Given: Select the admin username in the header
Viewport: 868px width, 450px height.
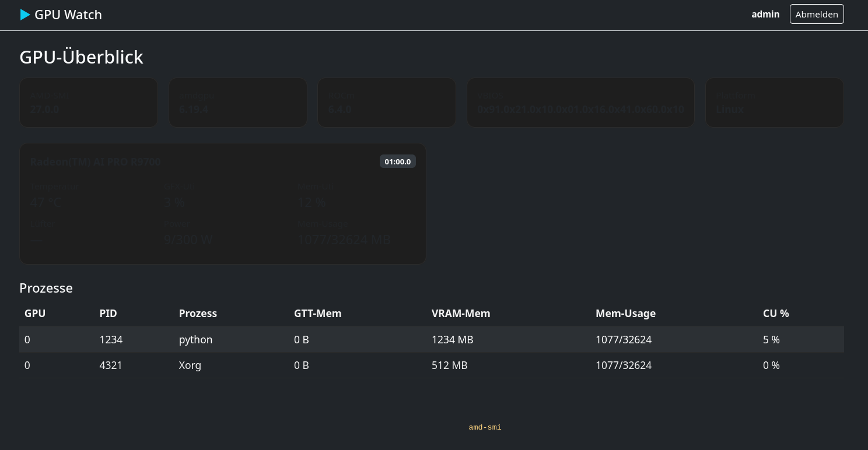Looking at the screenshot, I should pyautogui.click(x=765, y=14).
